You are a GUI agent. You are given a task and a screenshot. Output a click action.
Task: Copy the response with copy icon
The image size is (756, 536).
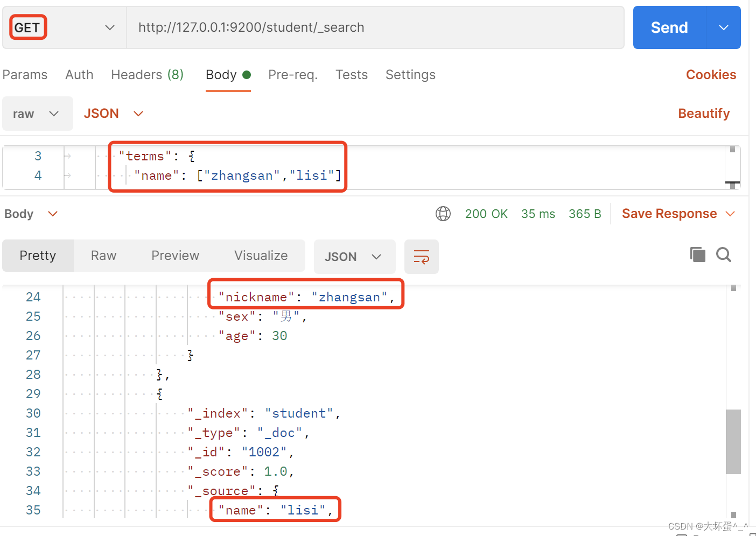[698, 255]
